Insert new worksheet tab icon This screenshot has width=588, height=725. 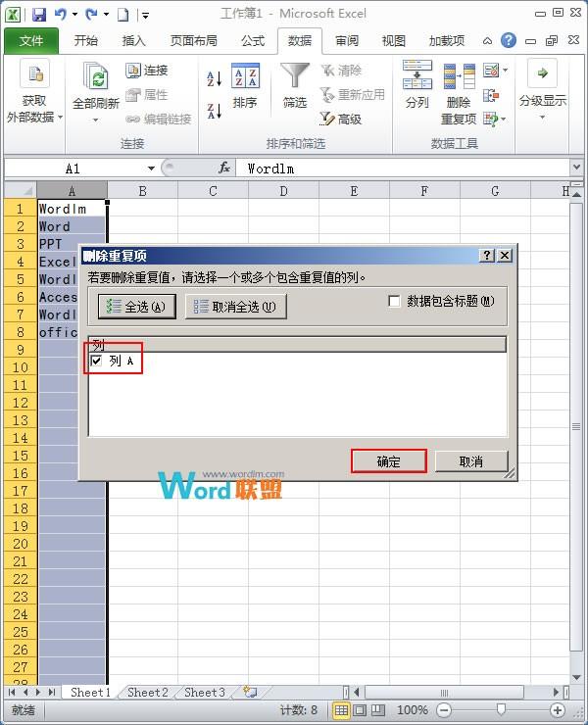tap(250, 692)
